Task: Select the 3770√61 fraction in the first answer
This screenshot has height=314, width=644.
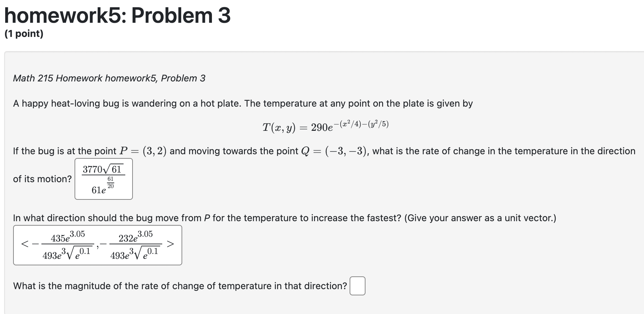Action: (x=102, y=169)
